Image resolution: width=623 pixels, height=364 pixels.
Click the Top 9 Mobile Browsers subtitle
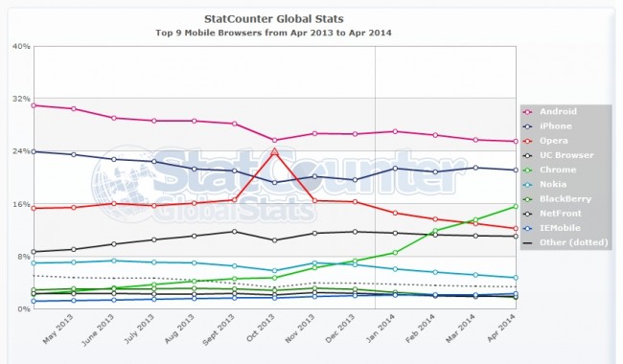(x=273, y=33)
